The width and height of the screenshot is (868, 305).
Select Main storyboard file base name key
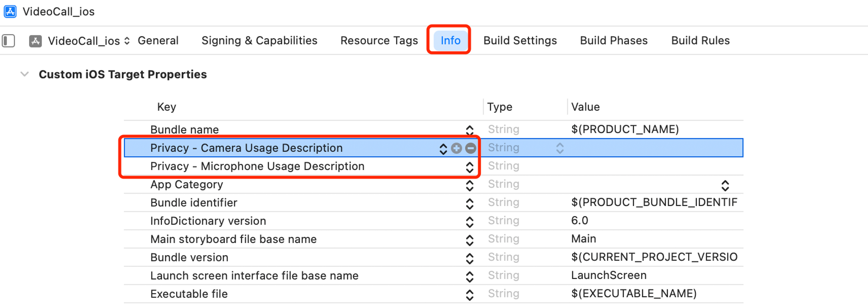point(233,239)
